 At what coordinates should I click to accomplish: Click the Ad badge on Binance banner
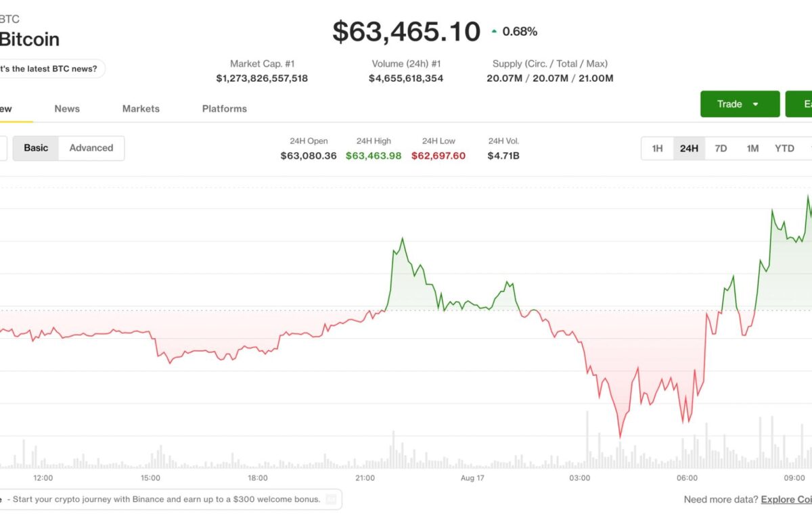click(x=331, y=499)
